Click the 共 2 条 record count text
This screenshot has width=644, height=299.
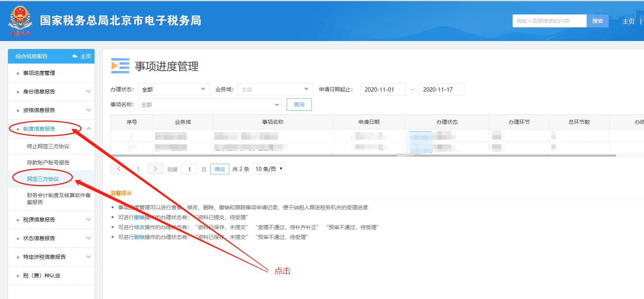tap(241, 169)
